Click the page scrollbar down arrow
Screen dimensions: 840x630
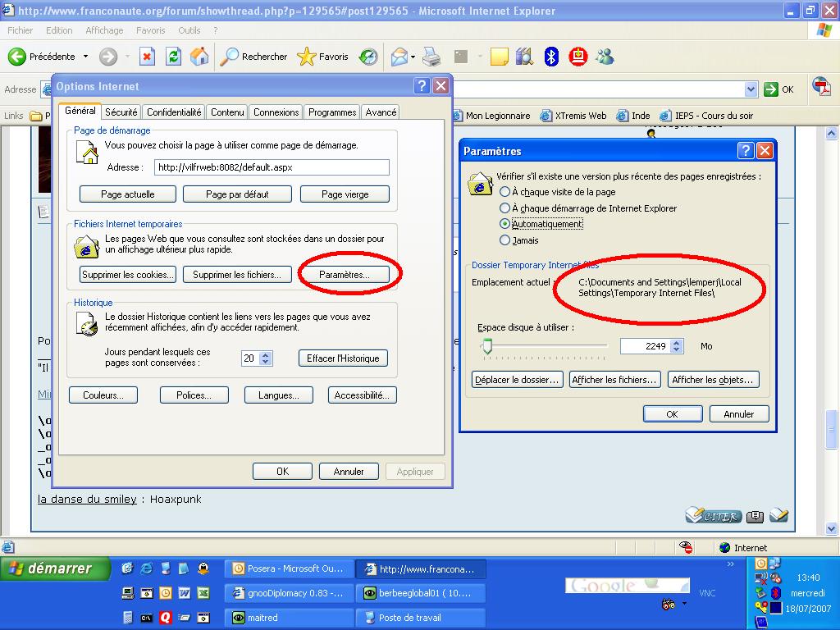pyautogui.click(x=832, y=527)
